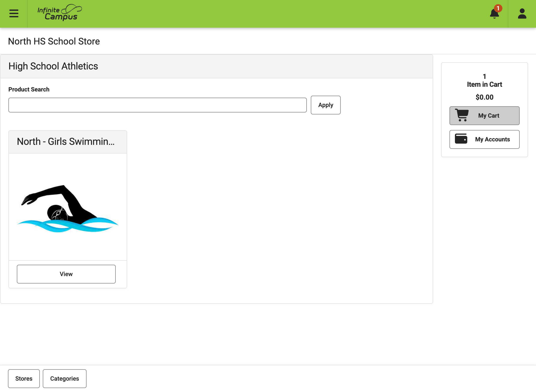Click the $0.00 cart total
The width and height of the screenshot is (536, 392).
484,97
